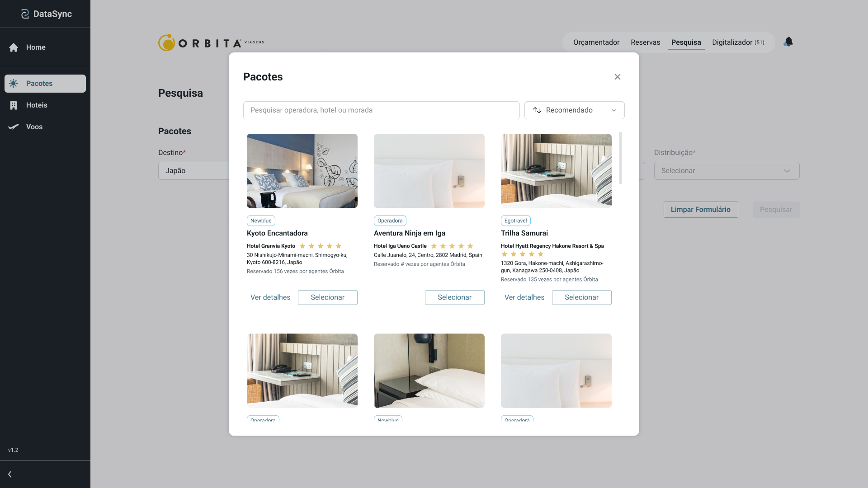
Task: Click the search operadora, hotel input field
Action: click(381, 110)
